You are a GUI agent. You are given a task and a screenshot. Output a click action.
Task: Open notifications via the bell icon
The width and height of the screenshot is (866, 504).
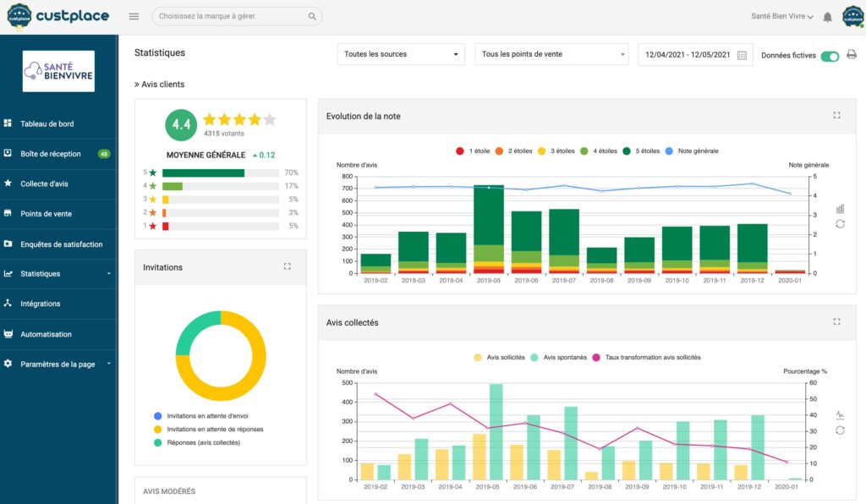[x=827, y=16]
